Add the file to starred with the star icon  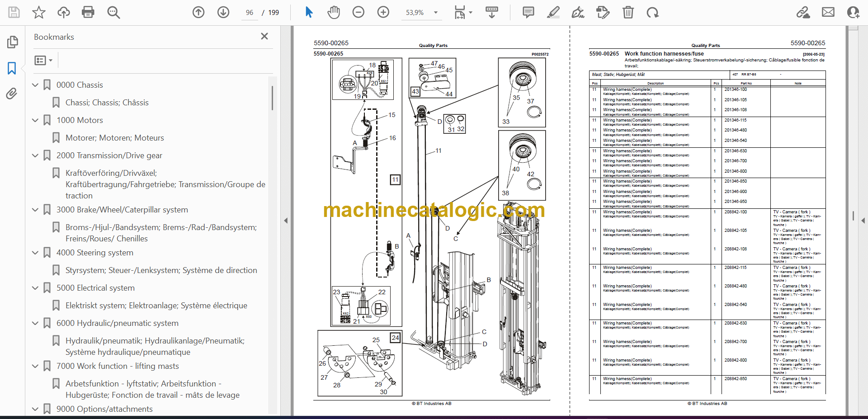click(x=39, y=12)
